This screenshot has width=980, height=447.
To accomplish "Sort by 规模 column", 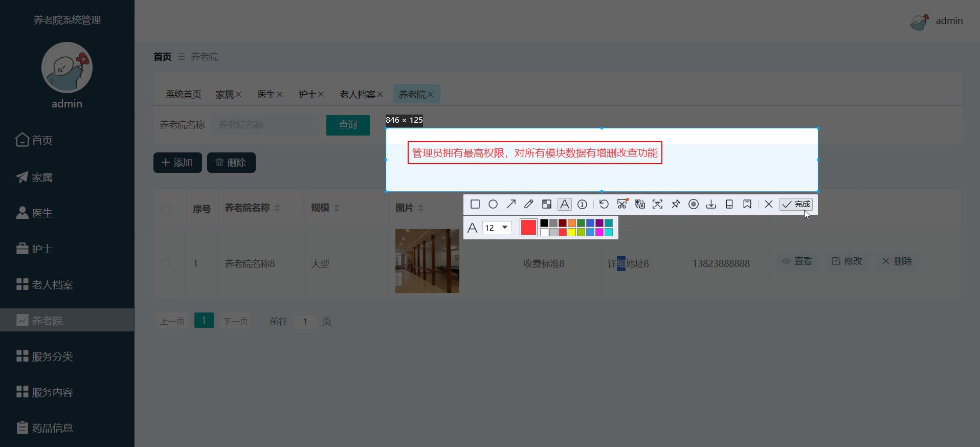I will [337, 208].
